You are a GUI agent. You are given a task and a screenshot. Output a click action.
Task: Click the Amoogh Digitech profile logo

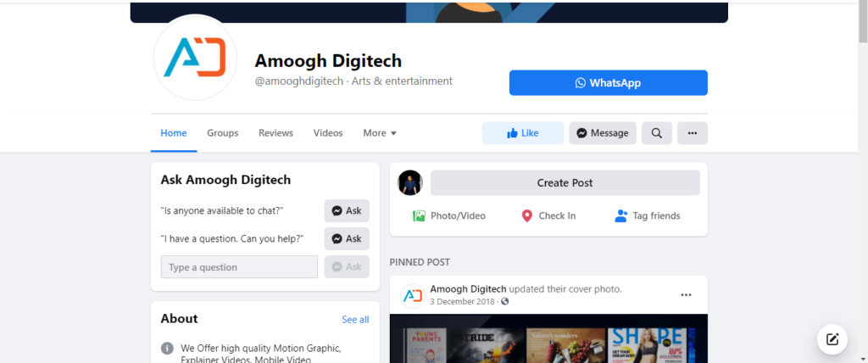tap(194, 58)
